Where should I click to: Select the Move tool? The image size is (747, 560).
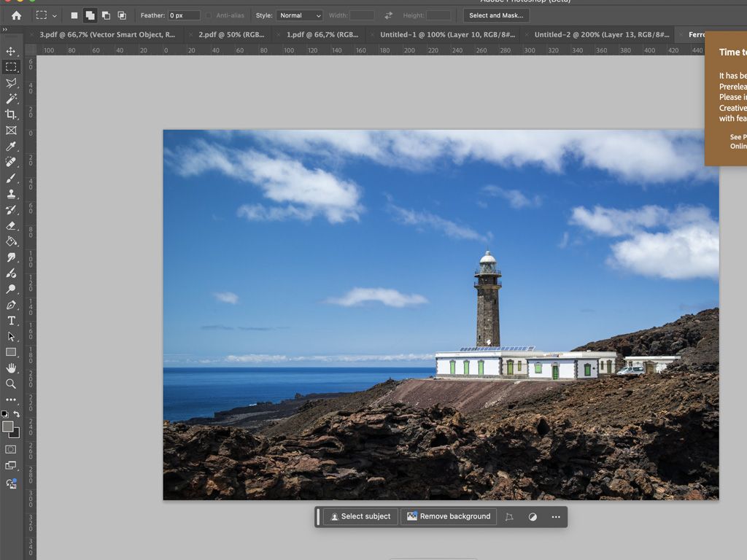coord(11,51)
